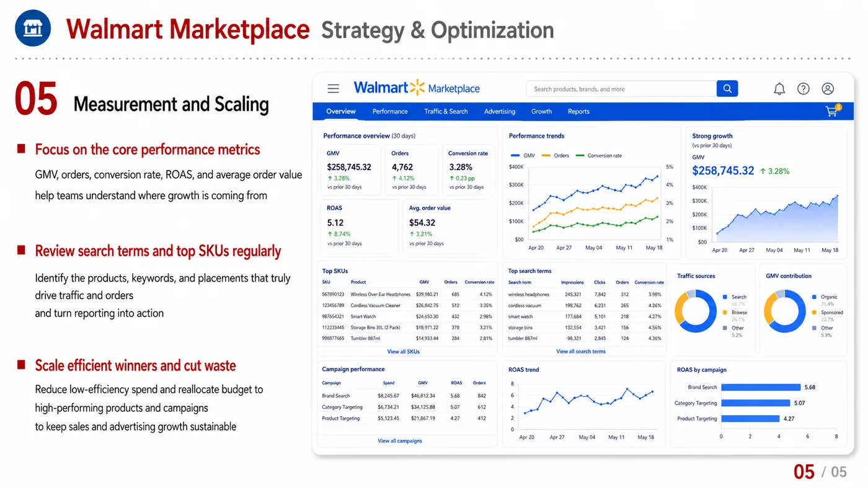Click the Walmart Marketplace wordmark
868x489 pixels.
click(x=417, y=88)
